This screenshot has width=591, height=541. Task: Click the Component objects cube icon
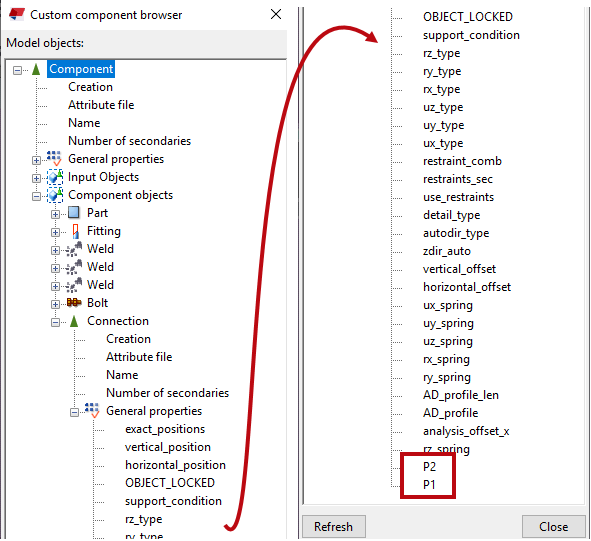pos(55,195)
